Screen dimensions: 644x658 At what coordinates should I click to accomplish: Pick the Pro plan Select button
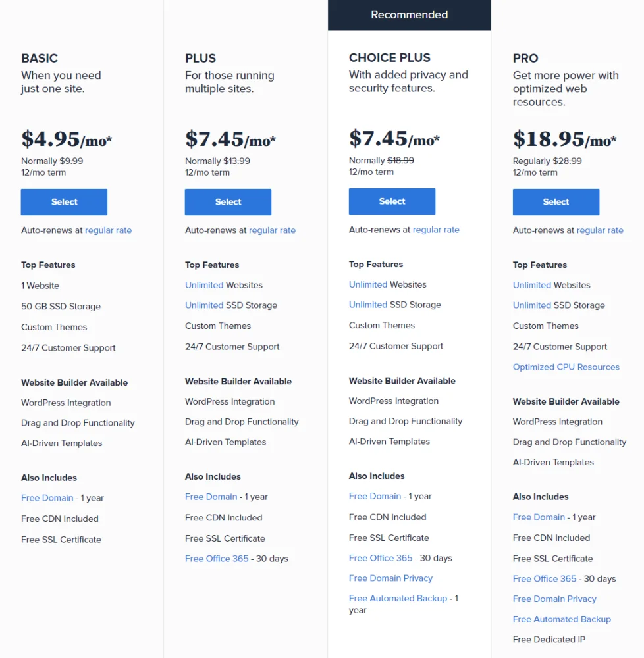pyautogui.click(x=556, y=202)
